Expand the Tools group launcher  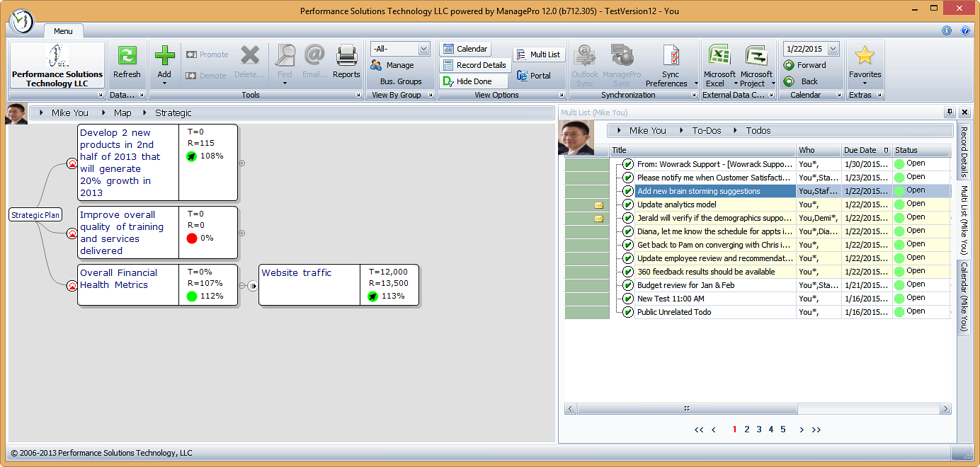[358, 95]
